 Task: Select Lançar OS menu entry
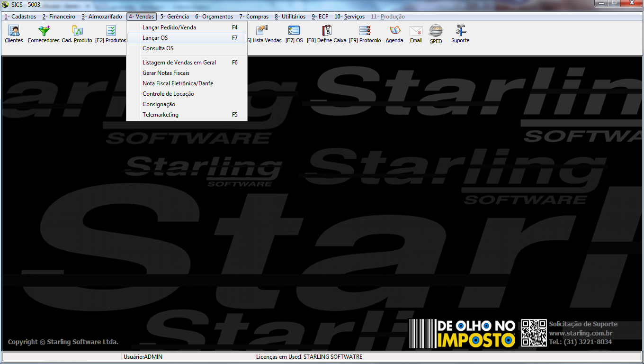(x=187, y=38)
